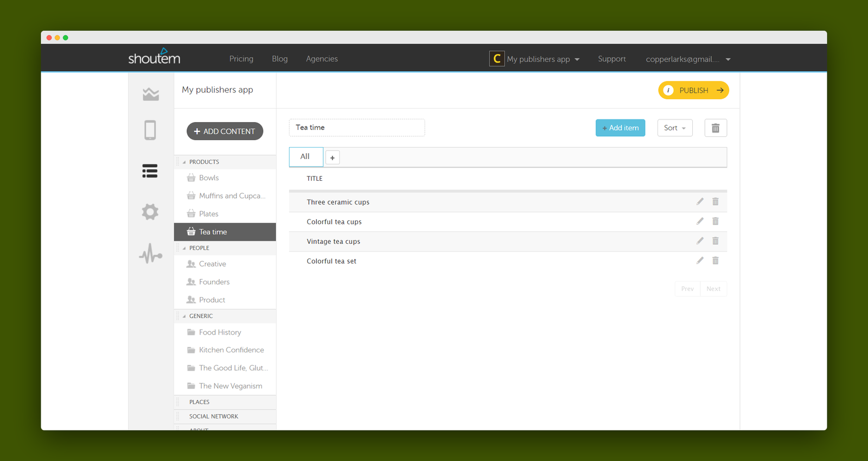Click the Colorful tea cups title

tap(334, 222)
